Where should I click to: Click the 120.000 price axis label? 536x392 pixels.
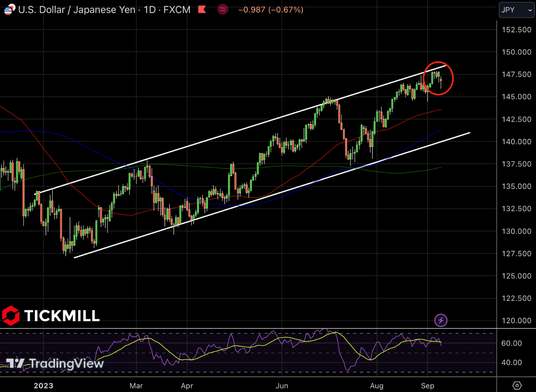click(x=517, y=321)
